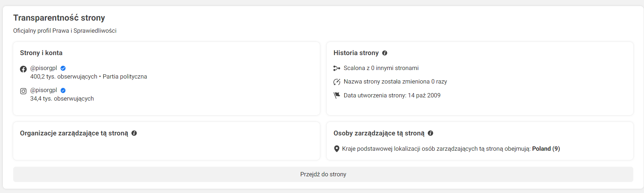Click the Facebook verified badge next to @pisorgpl
The width and height of the screenshot is (644, 193).
(x=63, y=68)
